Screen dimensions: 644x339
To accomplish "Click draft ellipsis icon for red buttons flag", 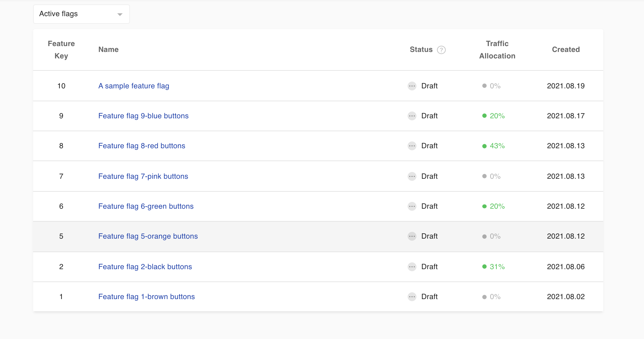I will [412, 146].
